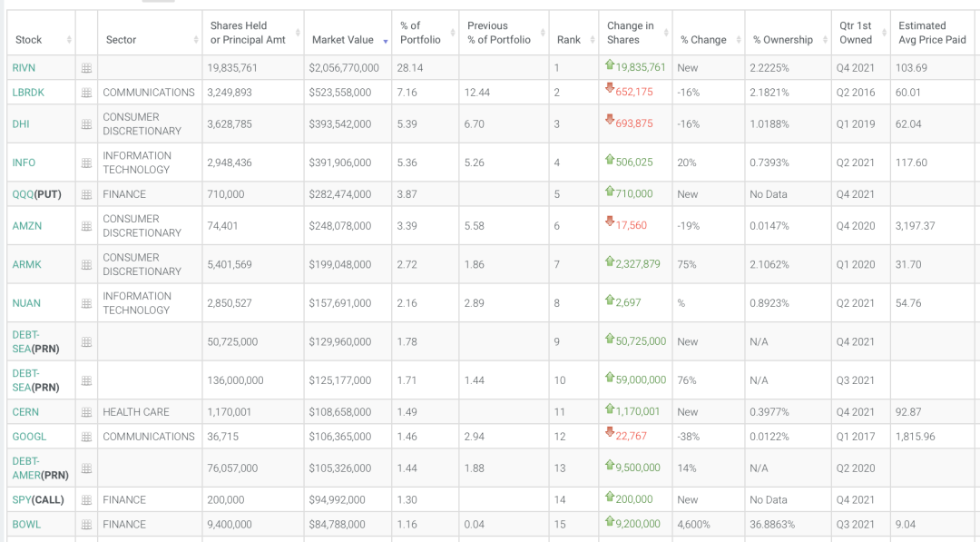Viewport: 980px width, 542px height.
Task: Click the % Change column header
Action: 709,33
